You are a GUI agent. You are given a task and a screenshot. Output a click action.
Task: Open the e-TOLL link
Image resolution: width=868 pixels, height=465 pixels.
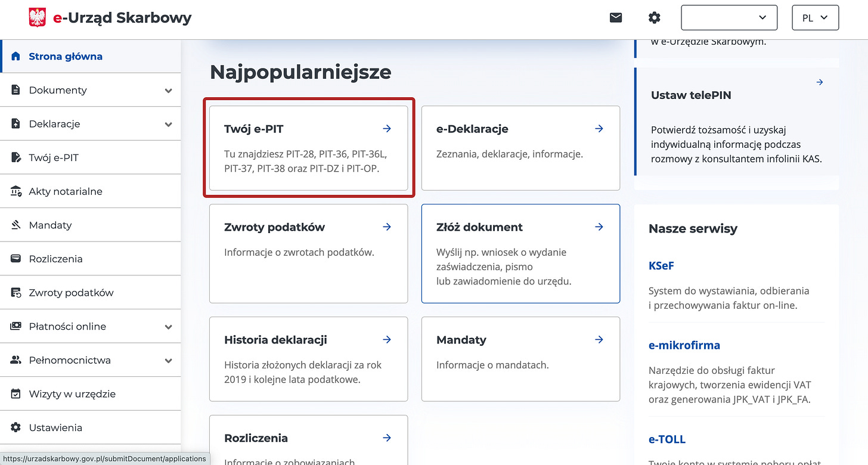(667, 439)
